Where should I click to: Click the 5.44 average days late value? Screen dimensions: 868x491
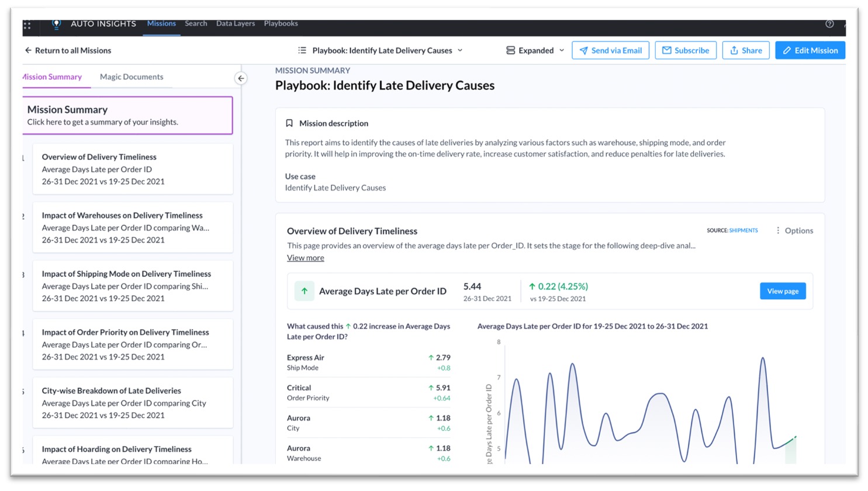[472, 286]
